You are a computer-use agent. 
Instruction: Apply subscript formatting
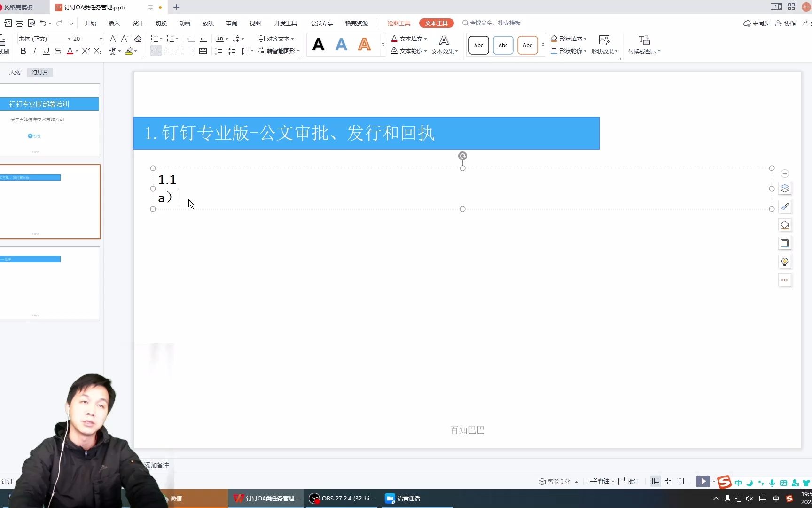[98, 51]
